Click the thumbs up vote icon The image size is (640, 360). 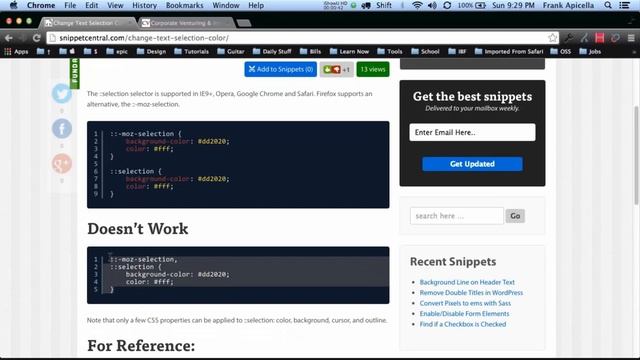point(327,69)
